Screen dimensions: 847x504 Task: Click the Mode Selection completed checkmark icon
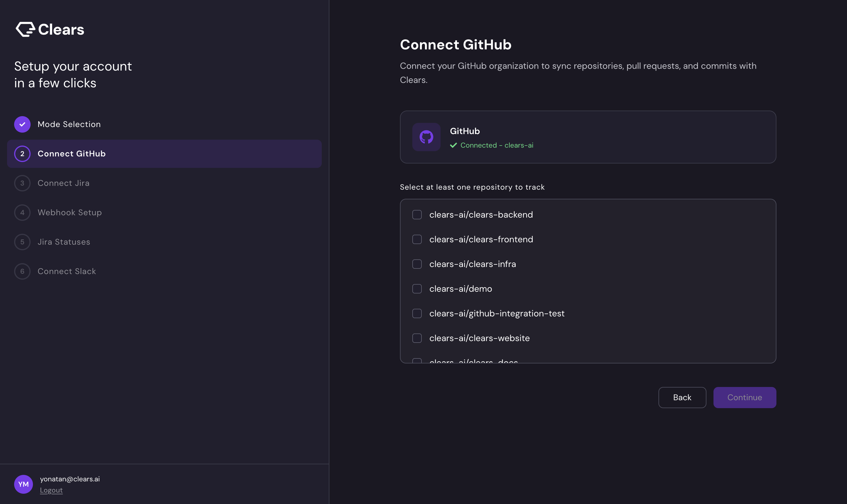click(x=22, y=124)
